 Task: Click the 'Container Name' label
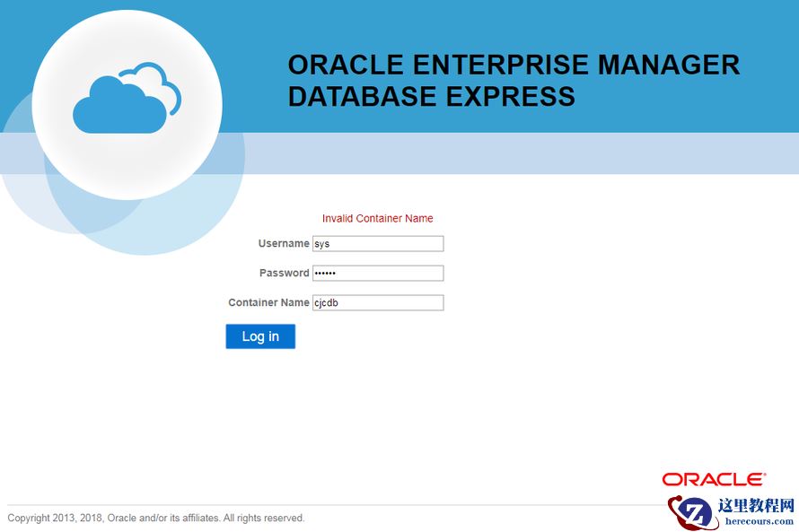click(x=268, y=302)
